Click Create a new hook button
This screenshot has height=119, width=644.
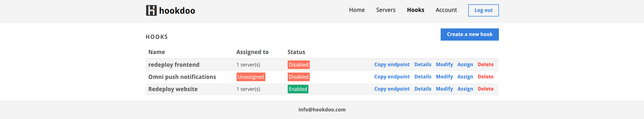tap(470, 35)
